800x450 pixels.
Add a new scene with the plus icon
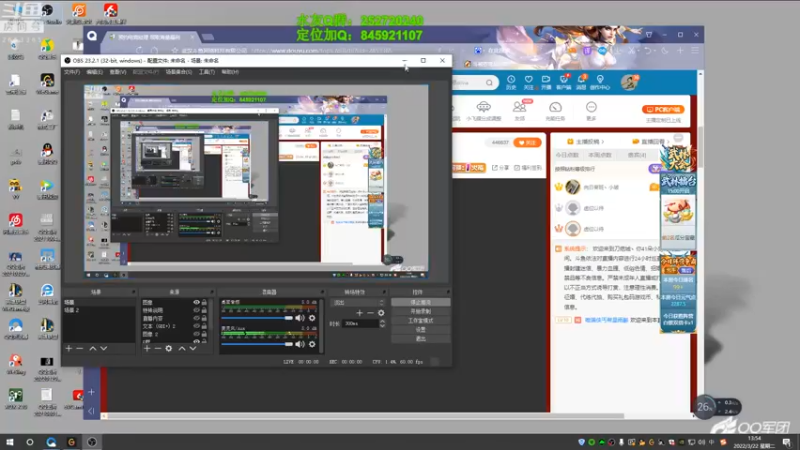(69, 348)
